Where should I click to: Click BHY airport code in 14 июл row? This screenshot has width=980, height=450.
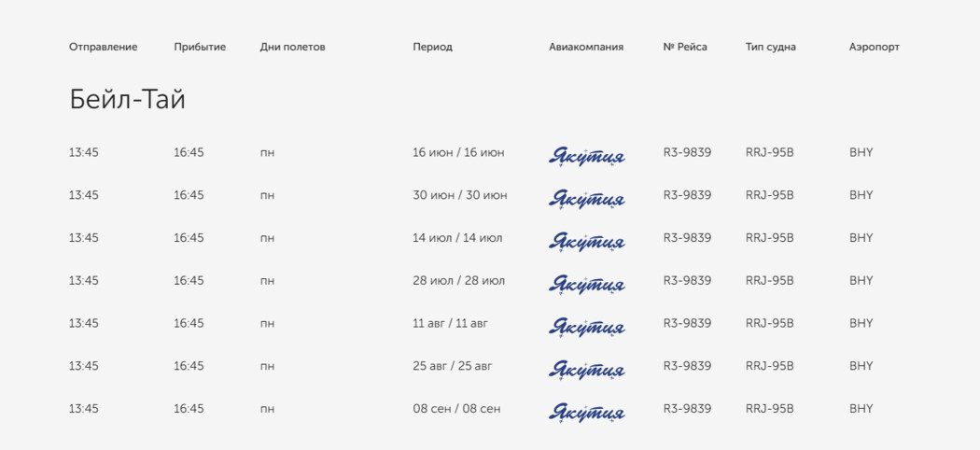[x=861, y=238]
